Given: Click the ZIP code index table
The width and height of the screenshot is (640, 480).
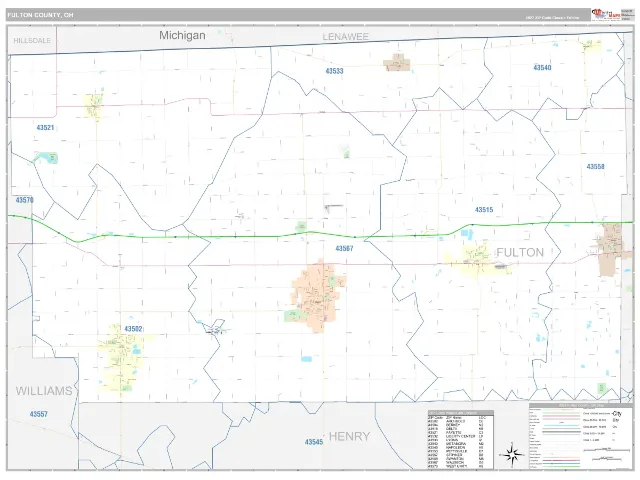Looking at the screenshot, I should click(461, 440).
